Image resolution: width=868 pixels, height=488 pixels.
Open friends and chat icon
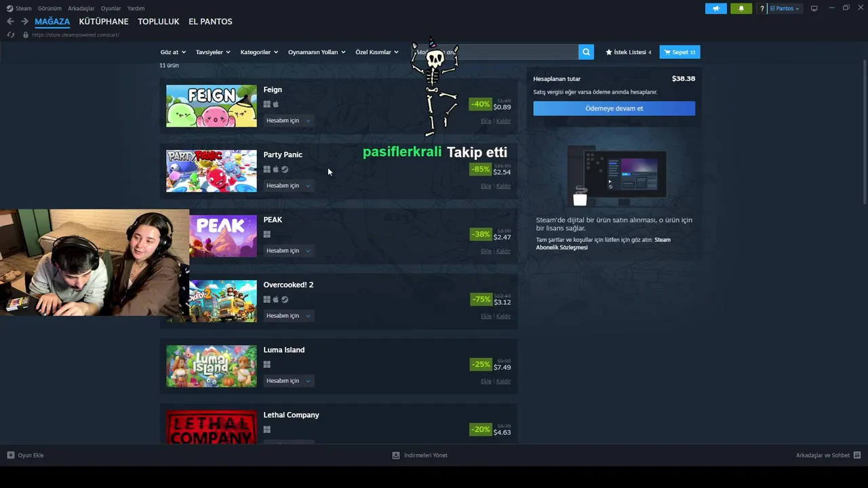point(857,455)
